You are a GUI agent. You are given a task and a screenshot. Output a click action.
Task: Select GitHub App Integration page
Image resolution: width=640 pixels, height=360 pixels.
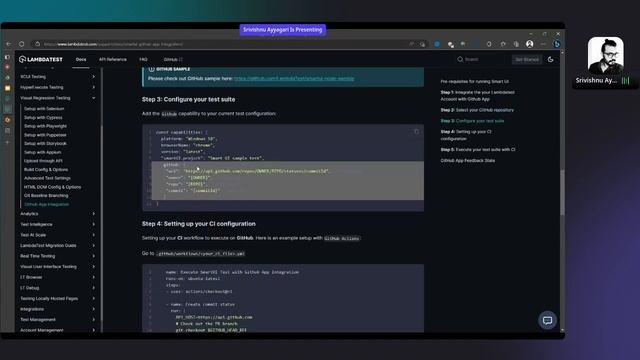[x=47, y=204]
